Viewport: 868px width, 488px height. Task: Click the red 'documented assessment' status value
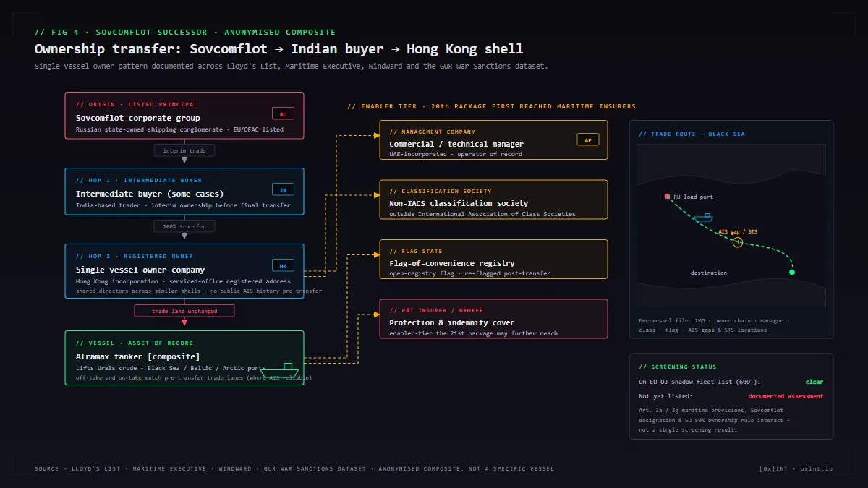click(786, 396)
